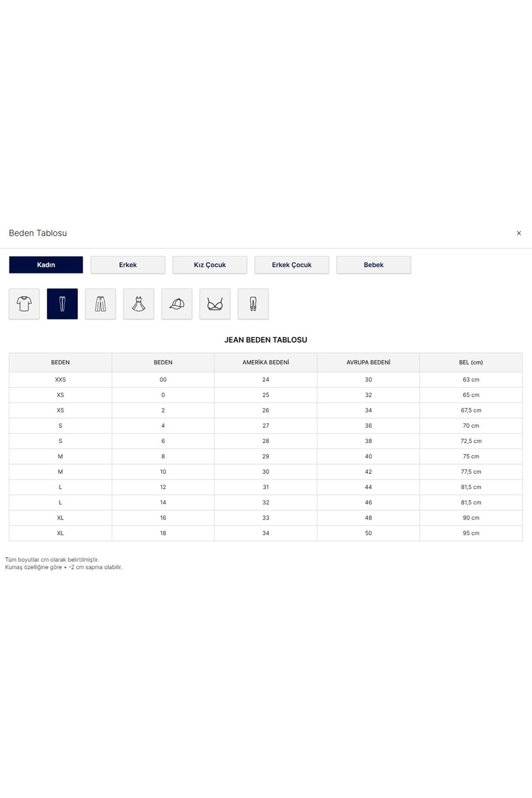Click the 67,5 cm waist cell
This screenshot has height=798, width=532.
tap(471, 411)
